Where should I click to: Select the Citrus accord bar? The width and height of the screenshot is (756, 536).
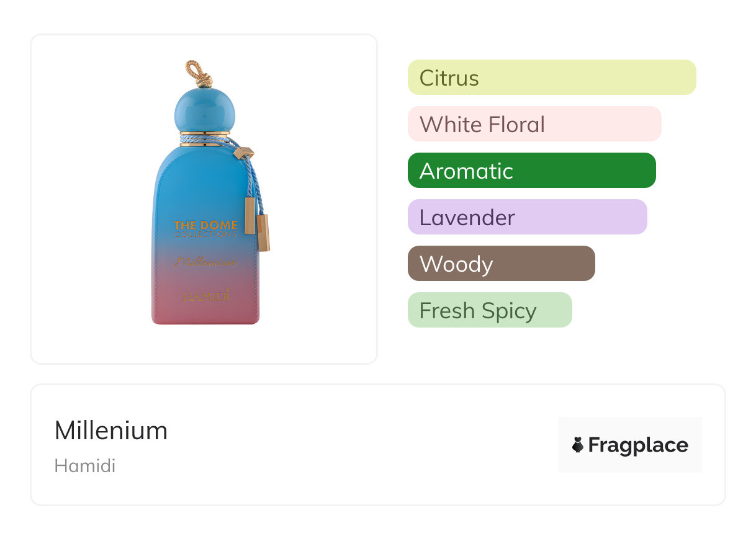point(552,78)
